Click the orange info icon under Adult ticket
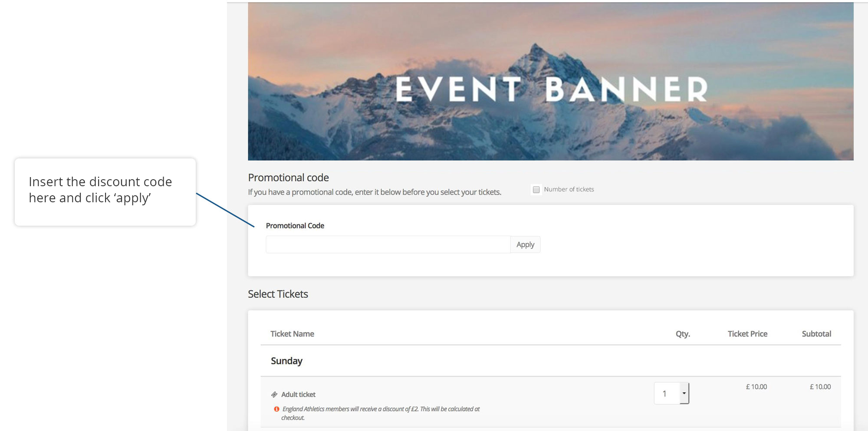The height and width of the screenshot is (431, 868). 276,409
